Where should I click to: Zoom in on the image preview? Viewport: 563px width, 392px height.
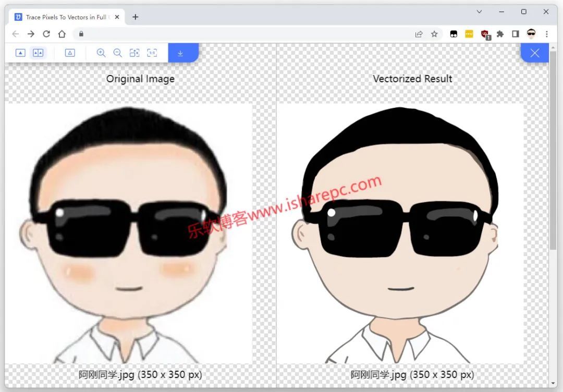pos(101,53)
